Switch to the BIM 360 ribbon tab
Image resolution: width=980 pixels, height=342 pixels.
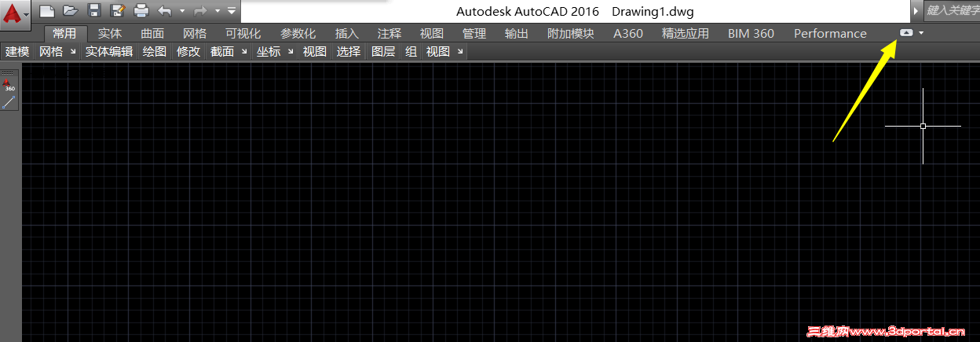(x=751, y=33)
